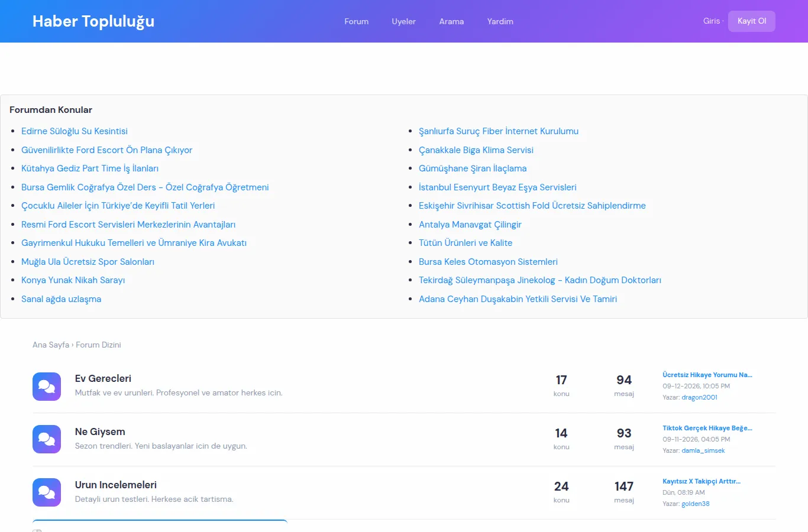Select the Ana Sayfa breadcrumb
The image size is (808, 532).
coord(51,345)
